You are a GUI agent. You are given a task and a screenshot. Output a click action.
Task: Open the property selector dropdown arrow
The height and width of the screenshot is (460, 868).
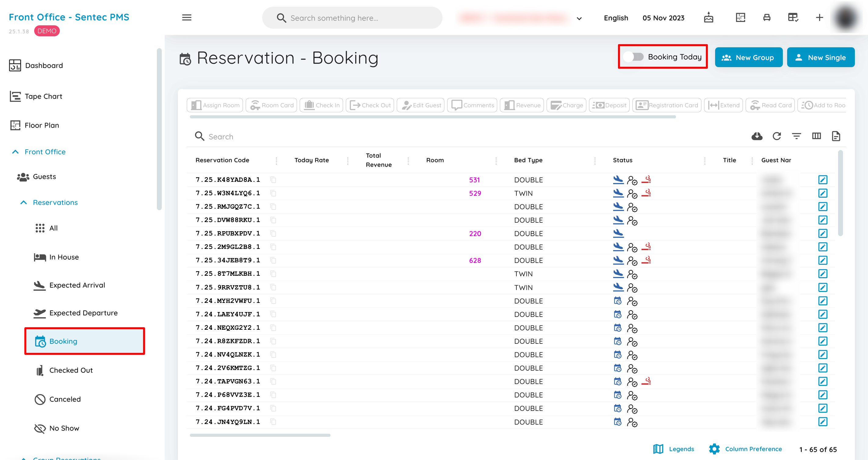click(x=579, y=19)
